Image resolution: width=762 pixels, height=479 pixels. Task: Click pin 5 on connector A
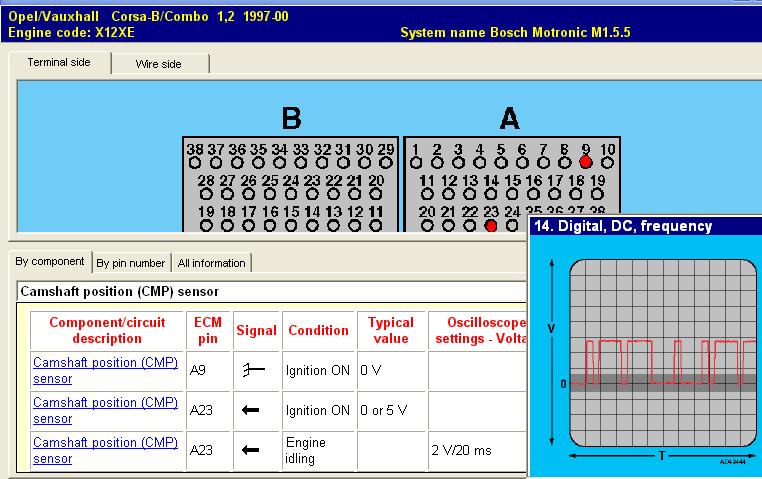click(501, 163)
